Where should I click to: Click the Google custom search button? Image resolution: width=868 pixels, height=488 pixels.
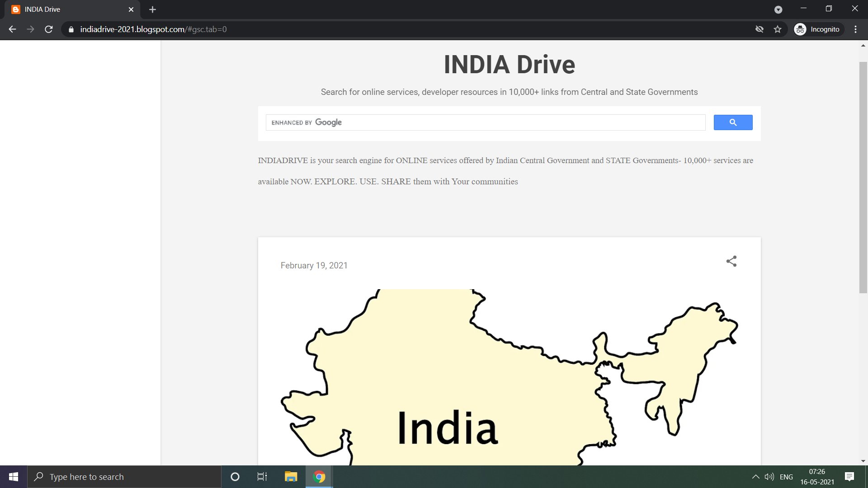point(733,122)
